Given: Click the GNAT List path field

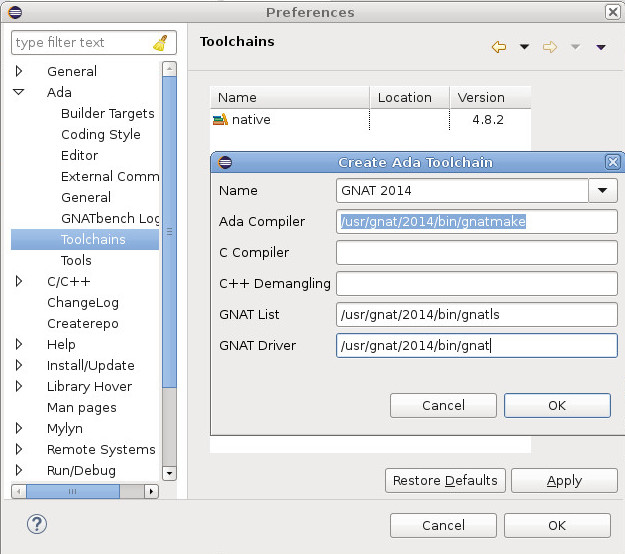Looking at the screenshot, I should pos(477,314).
